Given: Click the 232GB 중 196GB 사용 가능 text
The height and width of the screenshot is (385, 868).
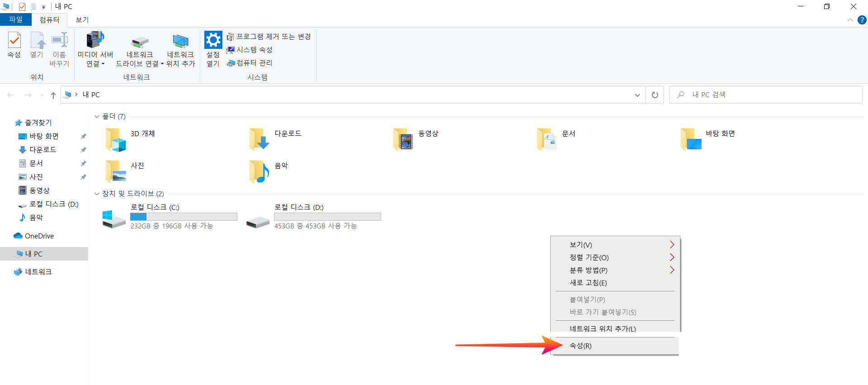Looking at the screenshot, I should click(172, 226).
